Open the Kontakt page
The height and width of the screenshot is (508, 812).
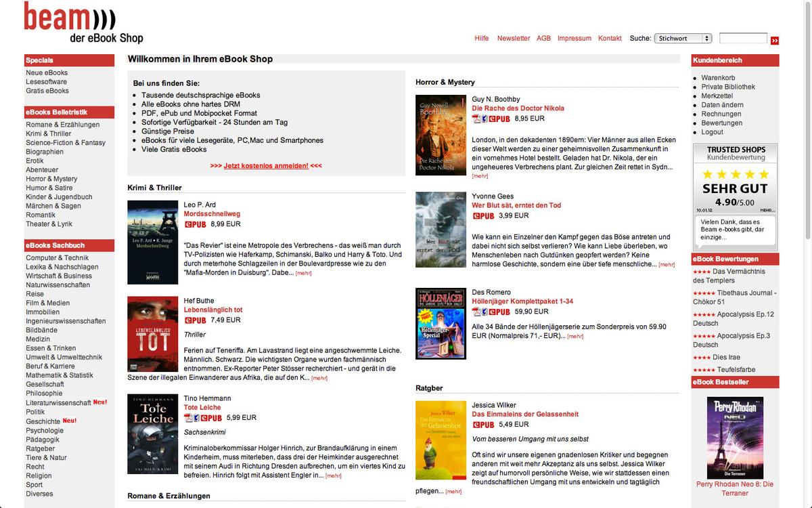click(x=610, y=39)
